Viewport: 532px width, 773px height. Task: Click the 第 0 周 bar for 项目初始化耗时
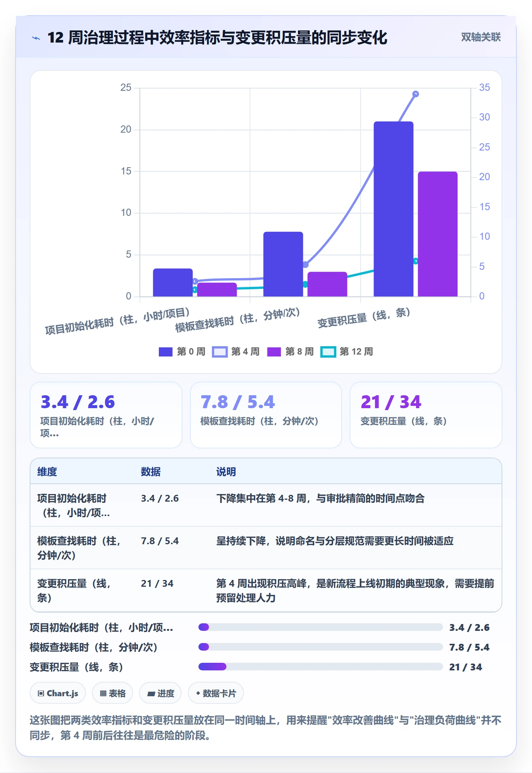pyautogui.click(x=173, y=282)
